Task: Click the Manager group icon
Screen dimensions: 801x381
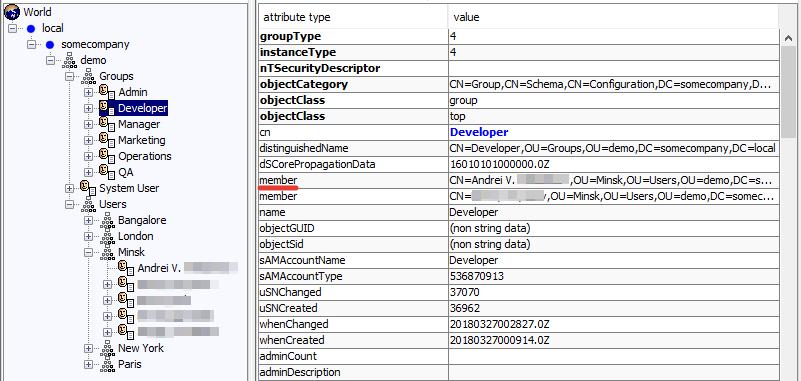Action: (x=107, y=124)
